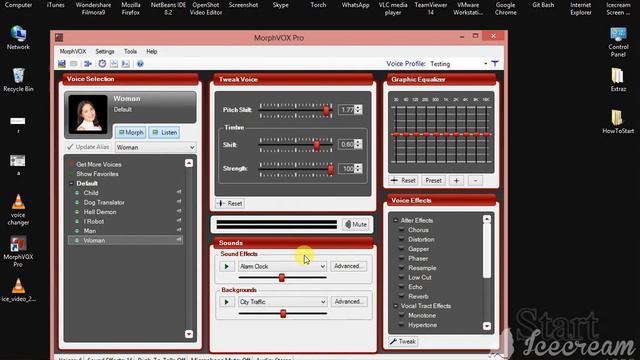Mute the microphone with the Mute button
This screenshot has width=640, height=360.
356,224
